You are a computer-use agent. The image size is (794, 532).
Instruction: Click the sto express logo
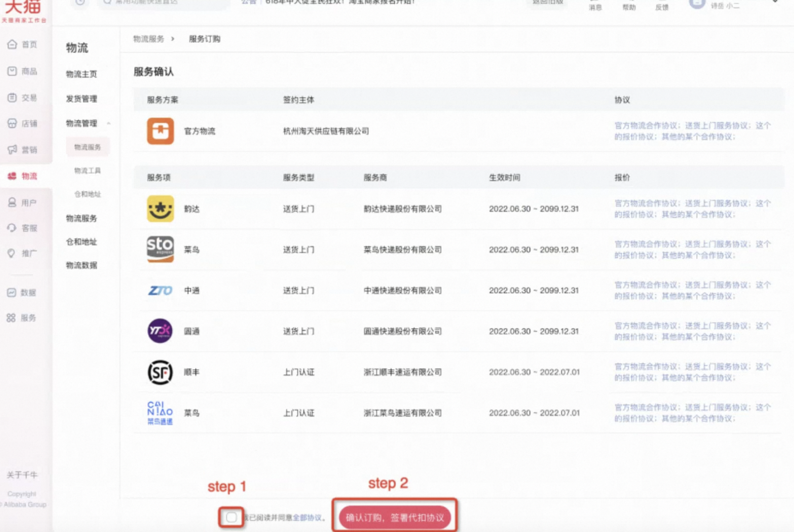tap(160, 249)
